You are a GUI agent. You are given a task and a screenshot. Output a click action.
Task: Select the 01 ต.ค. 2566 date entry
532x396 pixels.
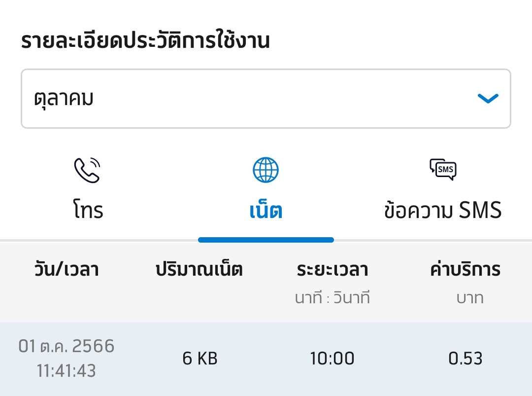66,346
